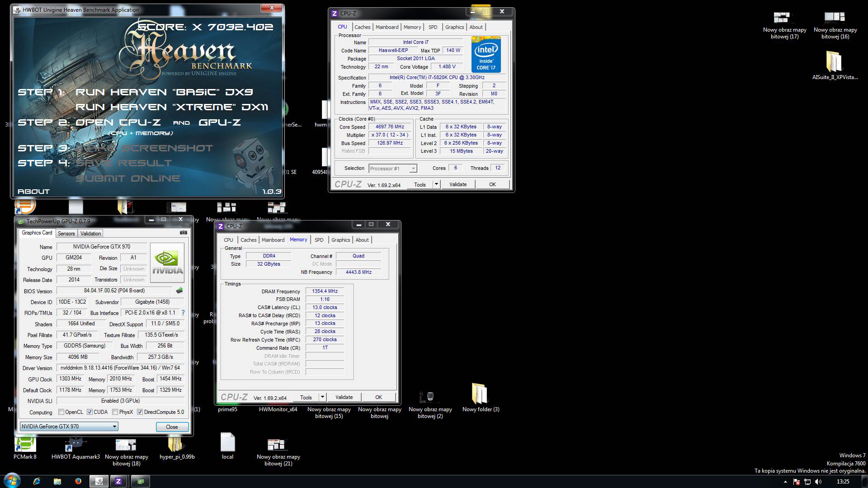Viewport: 868px width, 488px height.
Task: Open the HWBOT Aquamark3 desktop shortcut
Action: pos(75,448)
